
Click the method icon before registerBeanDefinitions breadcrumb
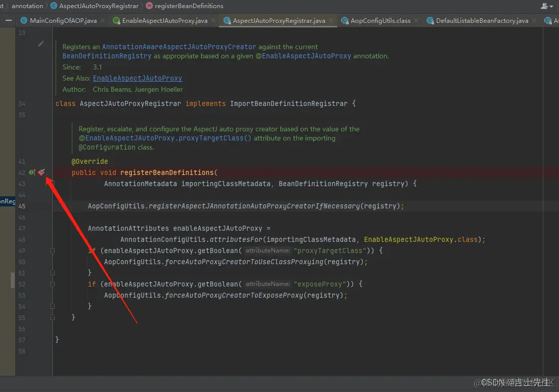click(x=149, y=6)
